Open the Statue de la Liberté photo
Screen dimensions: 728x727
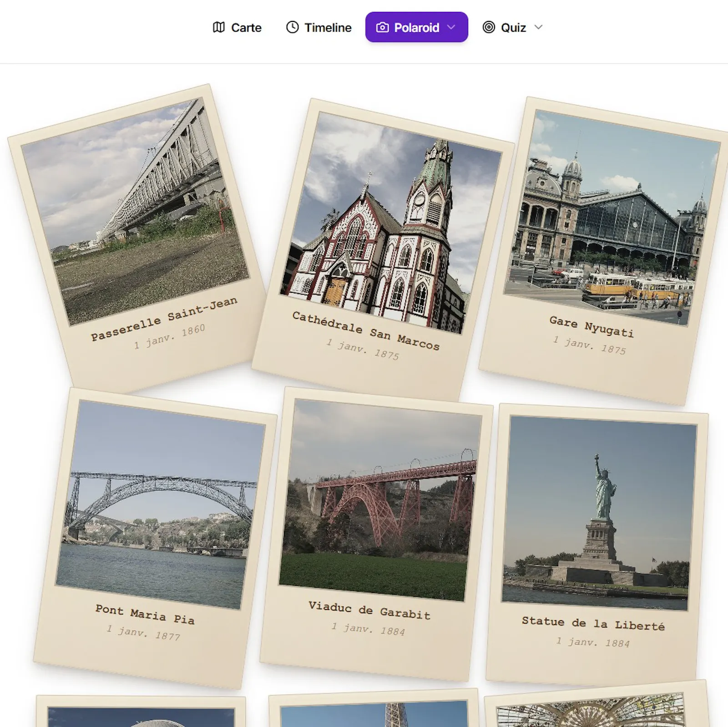click(600, 513)
